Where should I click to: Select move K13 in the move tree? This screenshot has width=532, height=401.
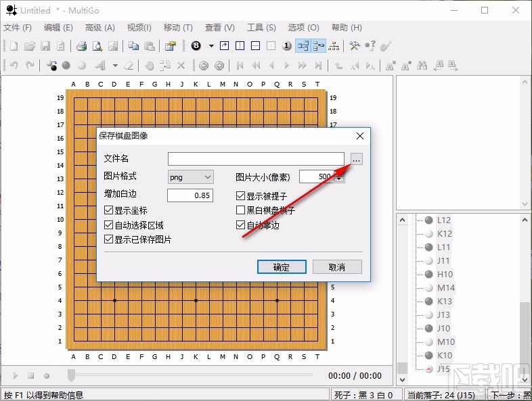445,301
